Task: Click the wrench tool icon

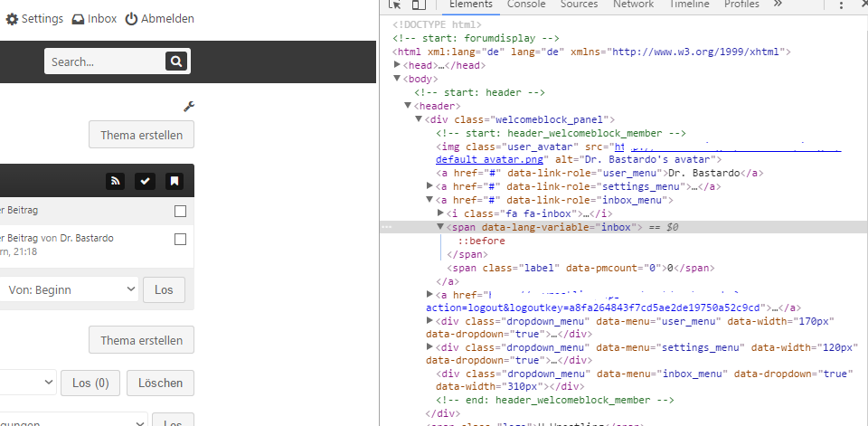Action: [188, 107]
